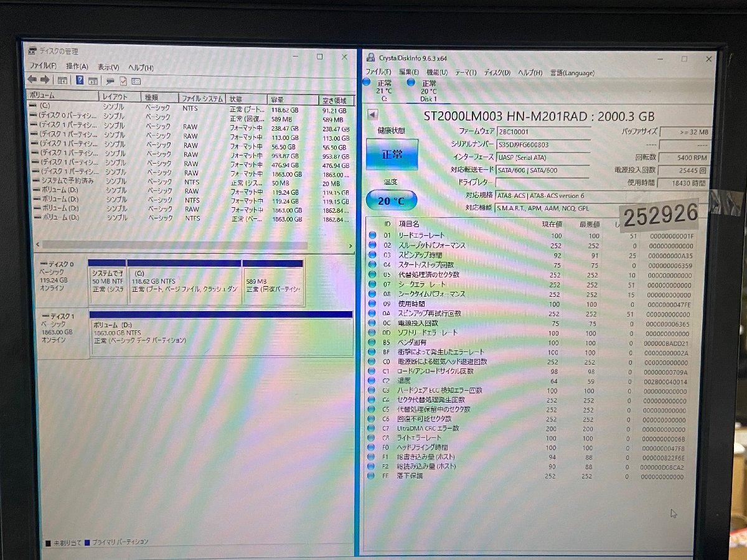The width and height of the screenshot is (747, 560).
Task: Open 機能(U) menu in CrystalDiskInfo
Action: pyautogui.click(x=436, y=72)
